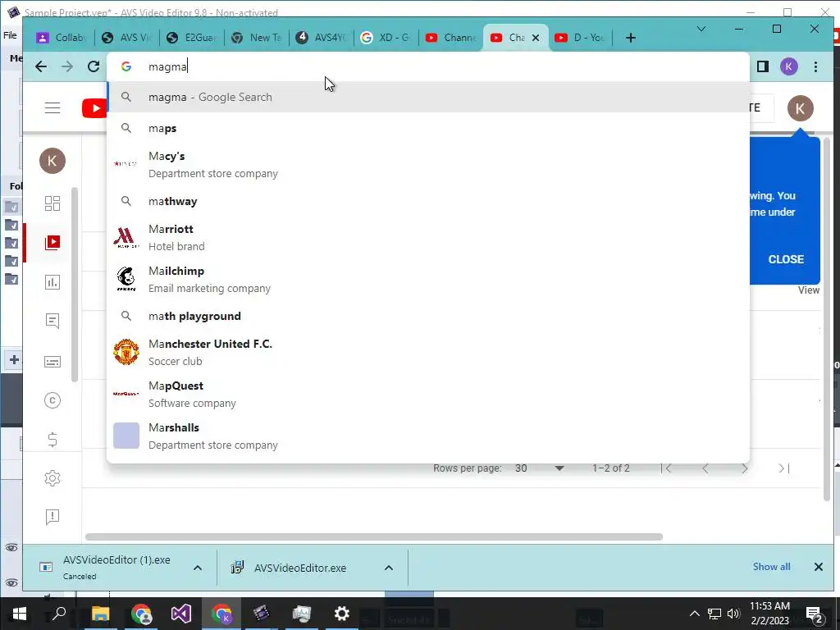Click the Studio sidebar vertical scrollbar
The image size is (840, 630).
[75, 285]
